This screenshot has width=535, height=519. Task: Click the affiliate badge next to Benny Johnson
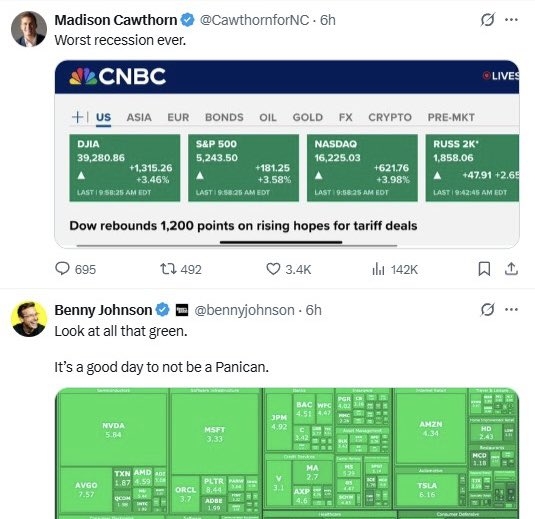point(182,310)
